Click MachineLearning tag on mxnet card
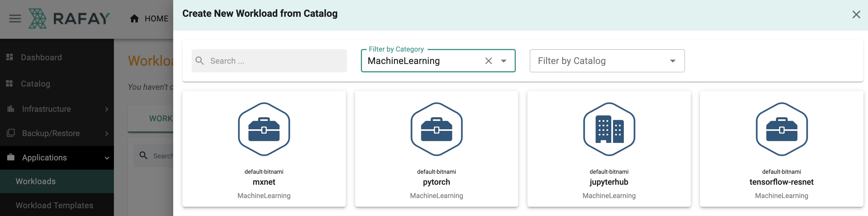Image resolution: width=868 pixels, height=216 pixels. click(264, 195)
